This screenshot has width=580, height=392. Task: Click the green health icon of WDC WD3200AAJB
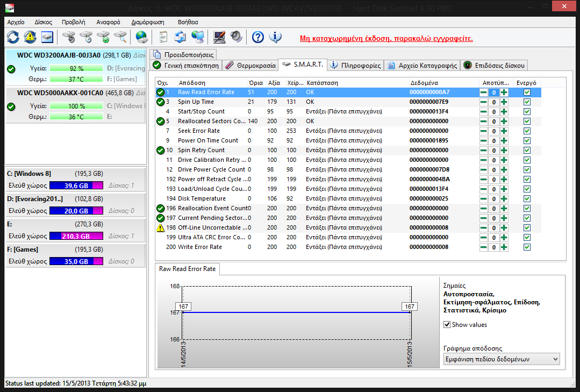(11, 69)
